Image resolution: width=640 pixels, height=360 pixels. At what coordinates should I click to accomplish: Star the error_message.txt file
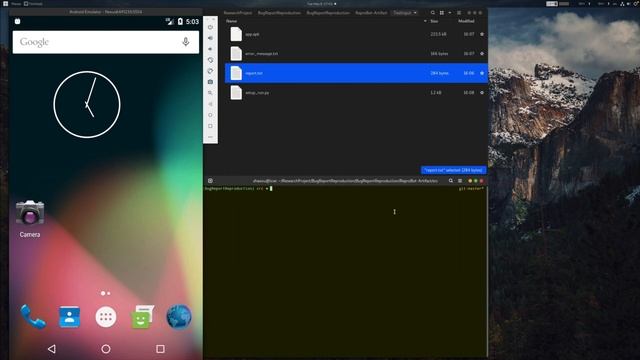482,53
